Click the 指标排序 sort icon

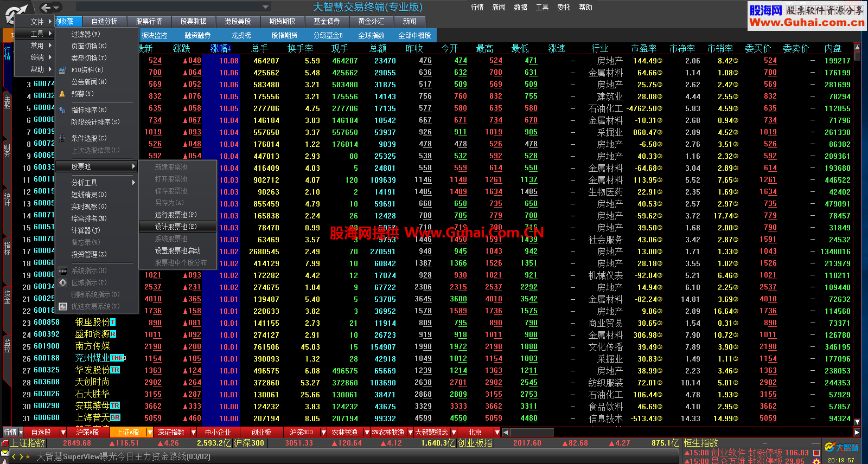tap(62, 110)
